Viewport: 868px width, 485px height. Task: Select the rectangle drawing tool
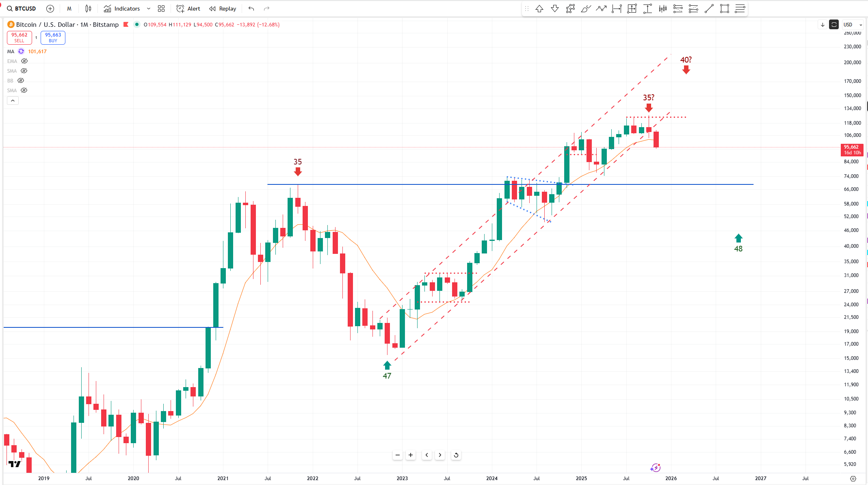click(x=724, y=9)
